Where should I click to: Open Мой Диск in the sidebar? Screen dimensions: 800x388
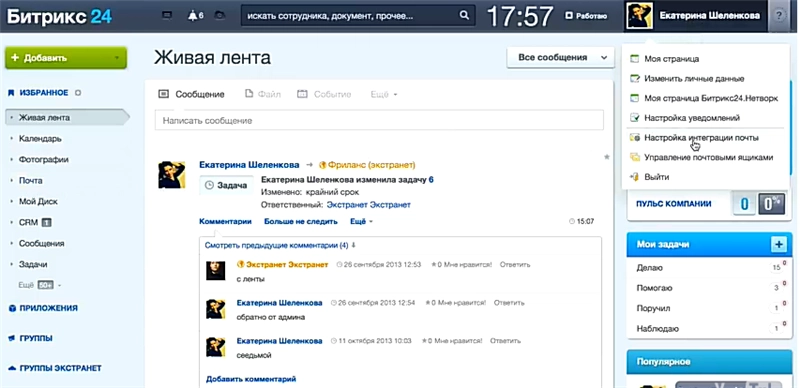tap(38, 202)
